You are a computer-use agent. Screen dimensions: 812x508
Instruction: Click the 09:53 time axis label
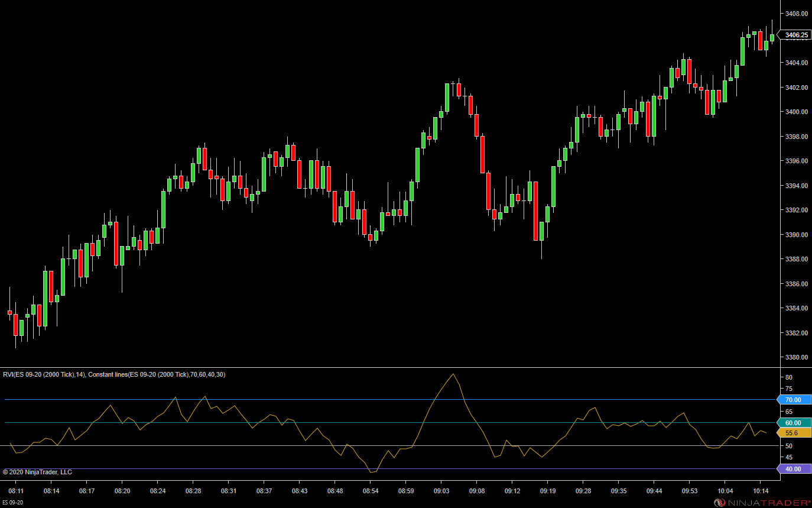(690, 491)
